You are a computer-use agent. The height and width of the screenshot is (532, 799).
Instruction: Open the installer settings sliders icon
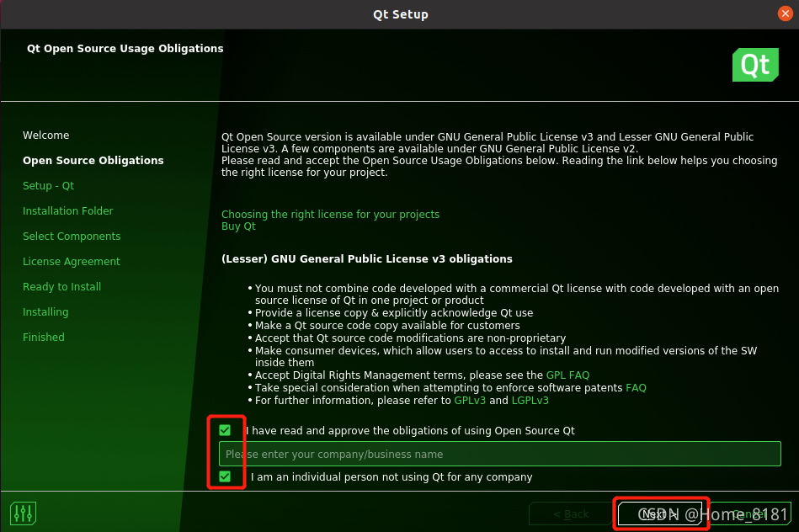pyautogui.click(x=23, y=513)
